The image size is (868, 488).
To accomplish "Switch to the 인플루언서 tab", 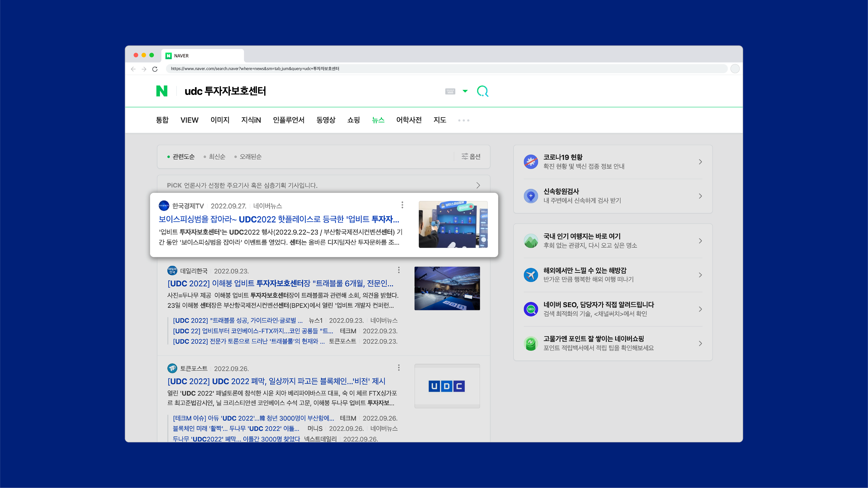I will pyautogui.click(x=288, y=120).
